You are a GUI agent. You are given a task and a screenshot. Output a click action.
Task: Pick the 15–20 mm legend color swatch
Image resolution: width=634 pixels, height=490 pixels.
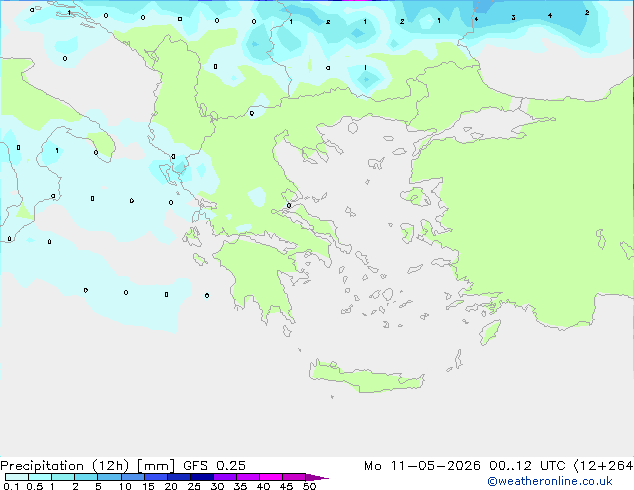coord(156,477)
